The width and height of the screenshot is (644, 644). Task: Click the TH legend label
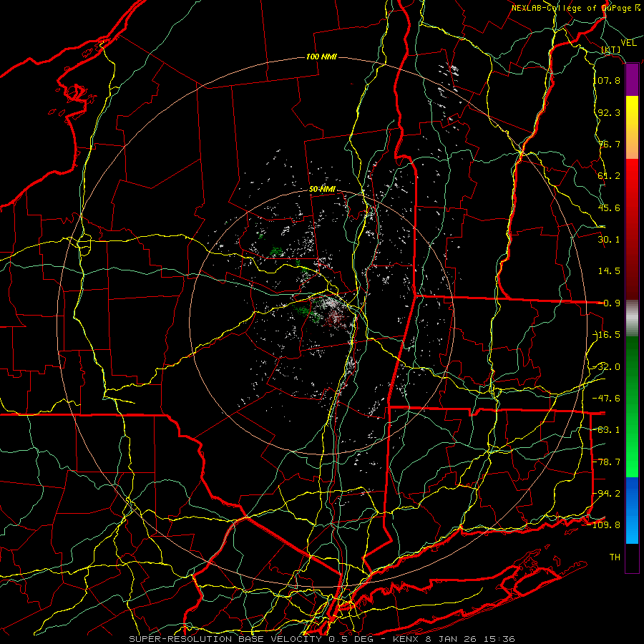coord(615,557)
